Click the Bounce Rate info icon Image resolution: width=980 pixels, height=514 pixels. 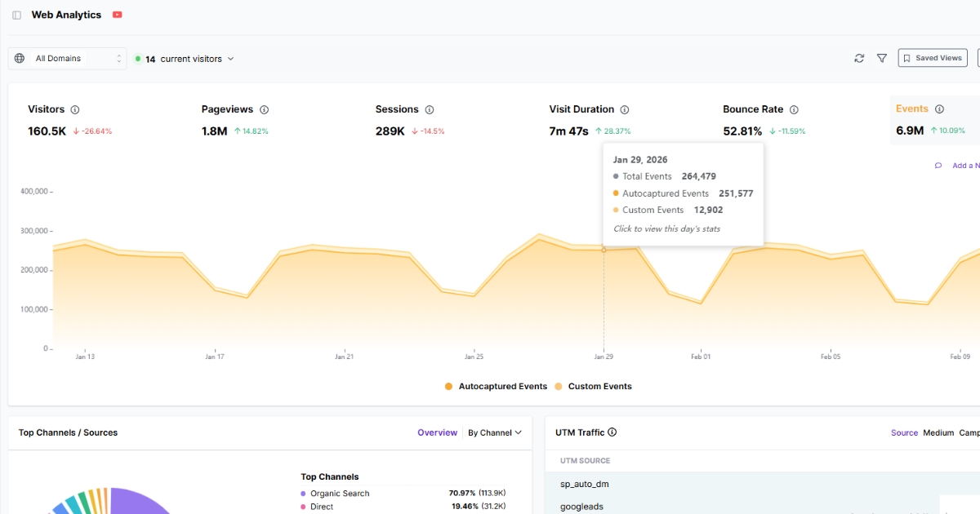(794, 109)
